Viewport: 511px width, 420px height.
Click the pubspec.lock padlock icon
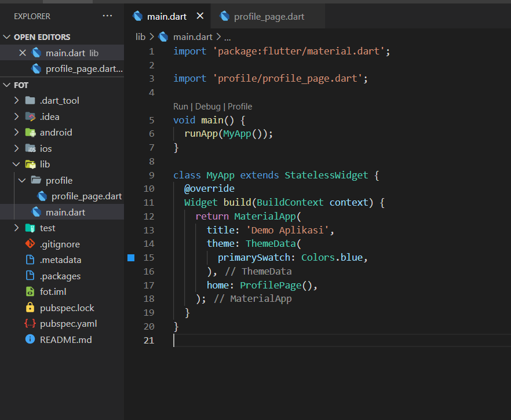(30, 308)
